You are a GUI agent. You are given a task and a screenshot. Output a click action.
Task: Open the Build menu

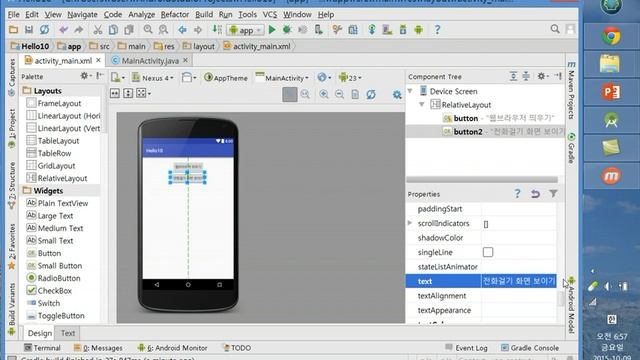click(x=204, y=14)
